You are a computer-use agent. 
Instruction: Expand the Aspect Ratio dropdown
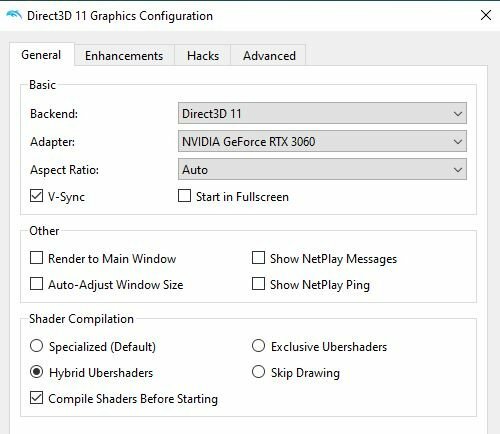322,169
